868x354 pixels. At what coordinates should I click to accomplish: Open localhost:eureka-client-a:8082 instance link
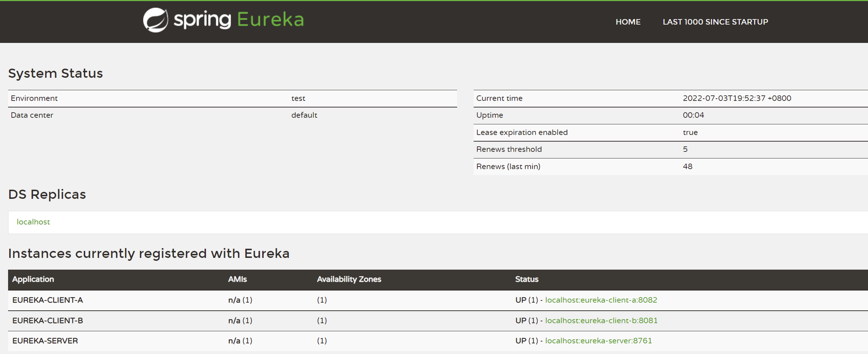point(601,300)
